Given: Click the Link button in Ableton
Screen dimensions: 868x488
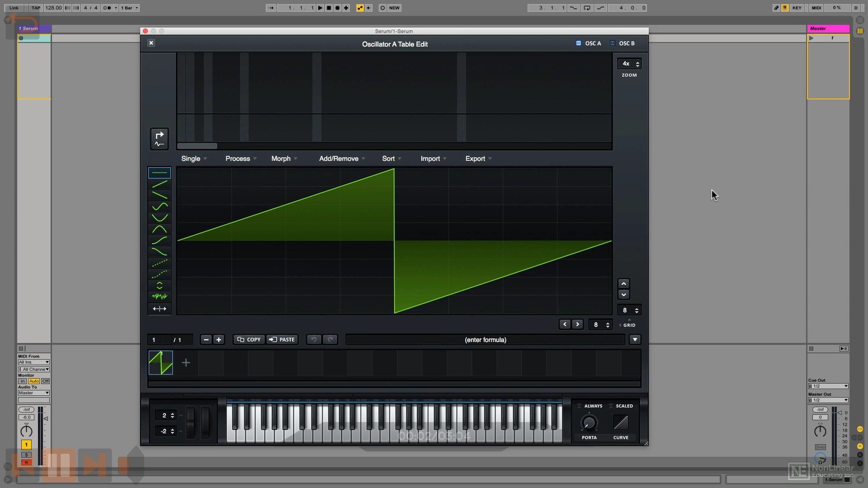Looking at the screenshot, I should coord(14,8).
